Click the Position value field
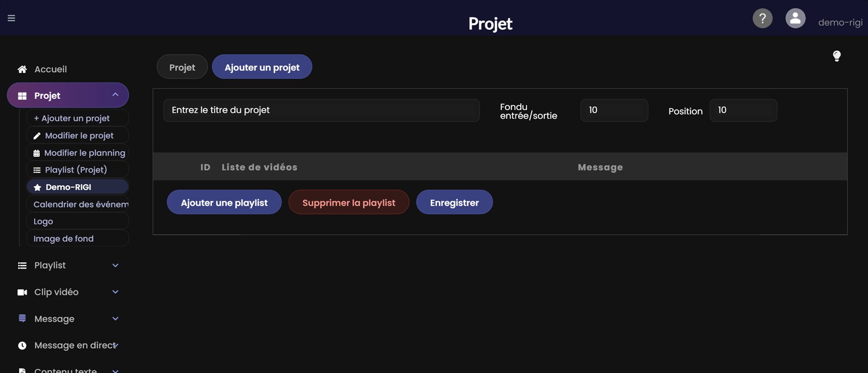Screen dimensions: 868x373 point(743,110)
